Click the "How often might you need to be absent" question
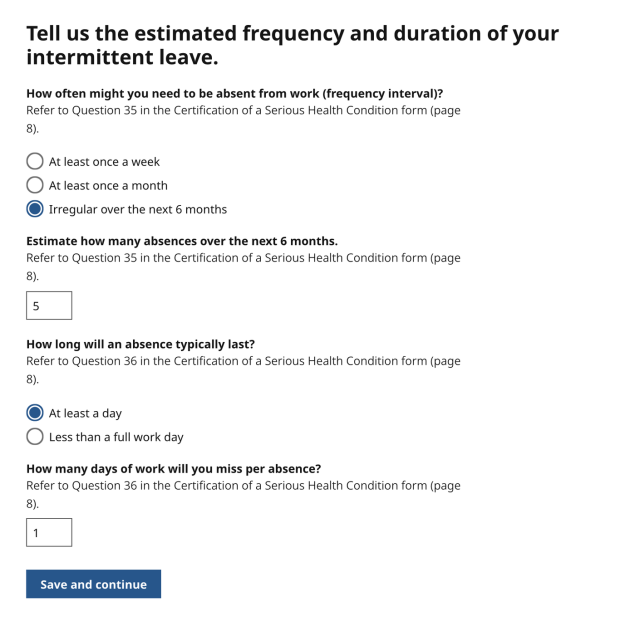620x626 pixels. click(x=234, y=93)
